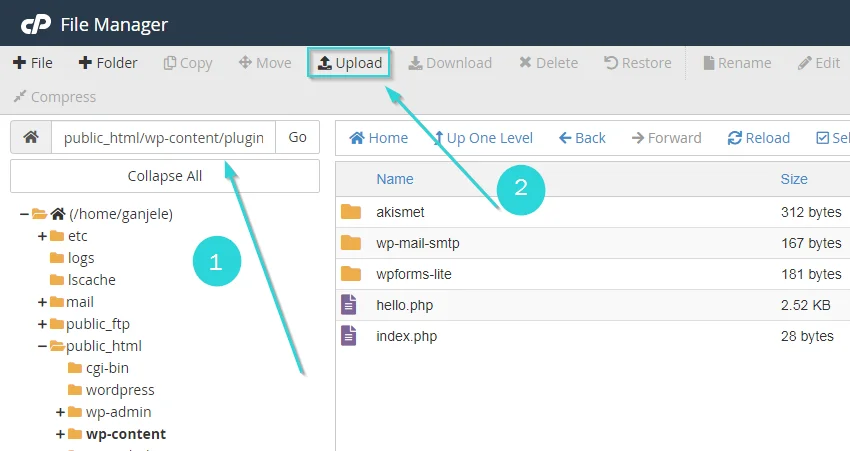850x451 pixels.
Task: Collapse the public_html tree node
Action: 42,346
